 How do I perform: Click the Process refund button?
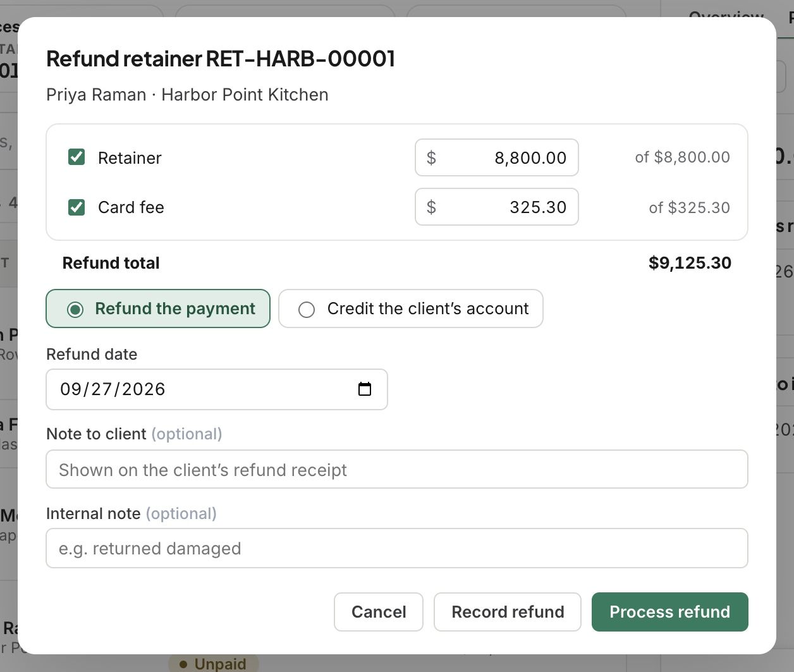pos(670,612)
